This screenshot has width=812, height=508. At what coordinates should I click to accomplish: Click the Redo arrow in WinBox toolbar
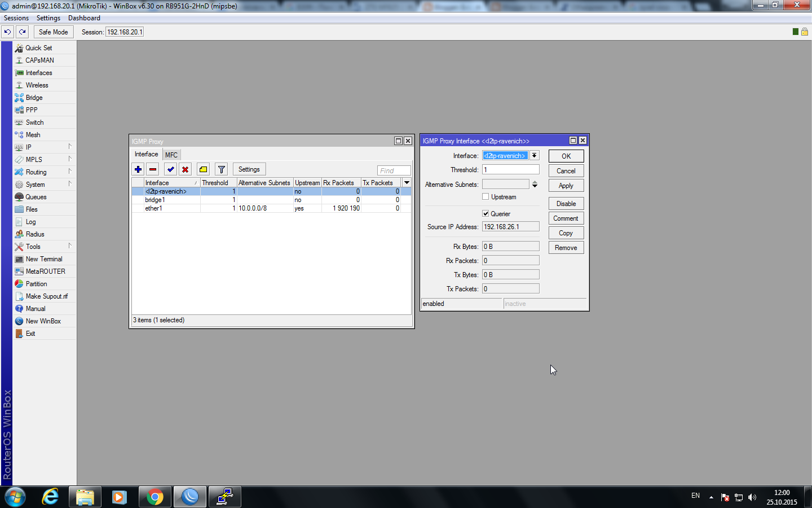(x=23, y=32)
